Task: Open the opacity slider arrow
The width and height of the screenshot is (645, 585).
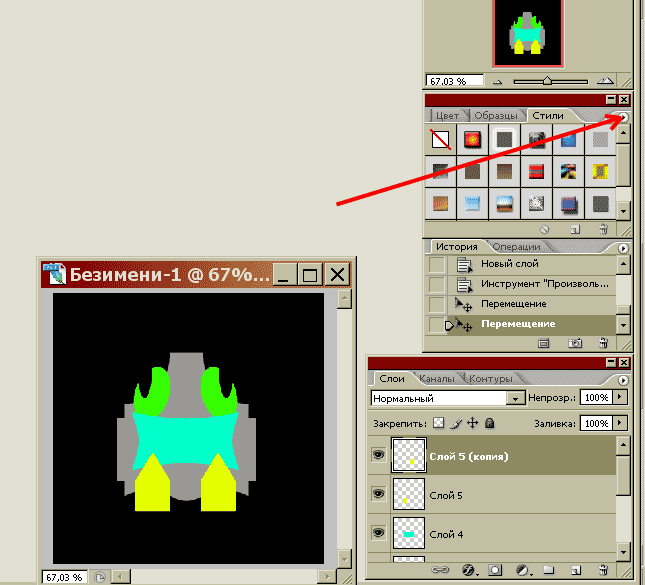Action: (620, 397)
